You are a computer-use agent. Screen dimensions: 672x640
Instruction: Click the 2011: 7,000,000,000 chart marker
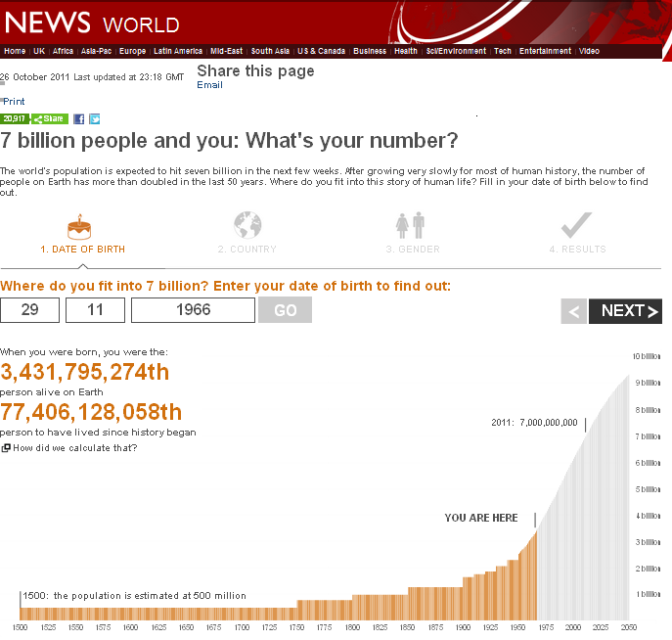tap(534, 423)
